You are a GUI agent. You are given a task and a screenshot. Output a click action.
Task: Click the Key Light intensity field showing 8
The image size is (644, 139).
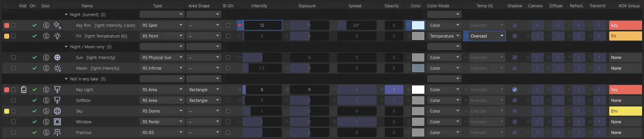262,90
